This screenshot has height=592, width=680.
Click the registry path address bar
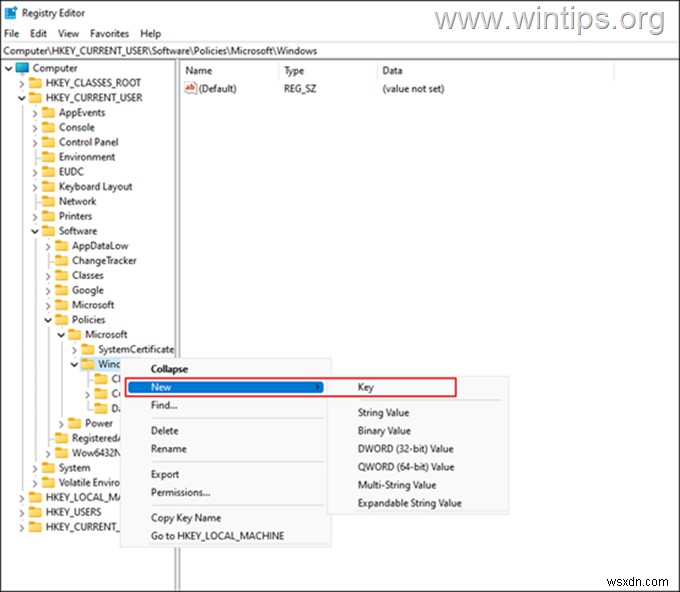(x=340, y=51)
